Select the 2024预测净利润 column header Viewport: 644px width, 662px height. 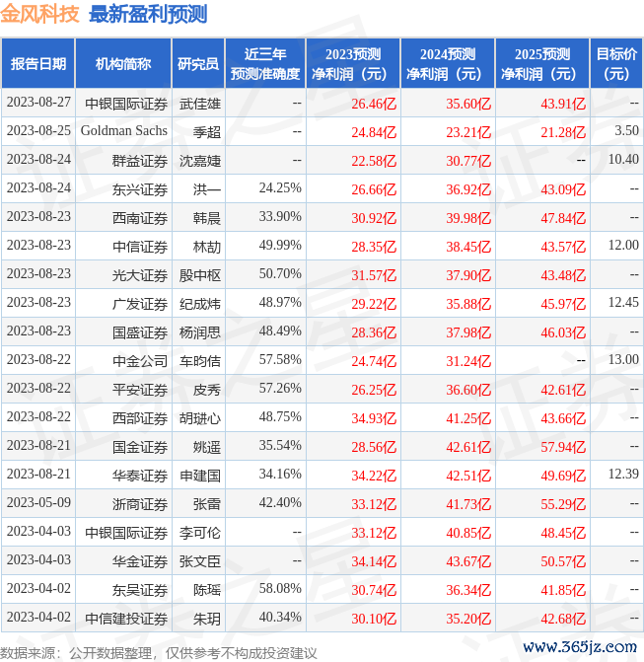click(448, 64)
